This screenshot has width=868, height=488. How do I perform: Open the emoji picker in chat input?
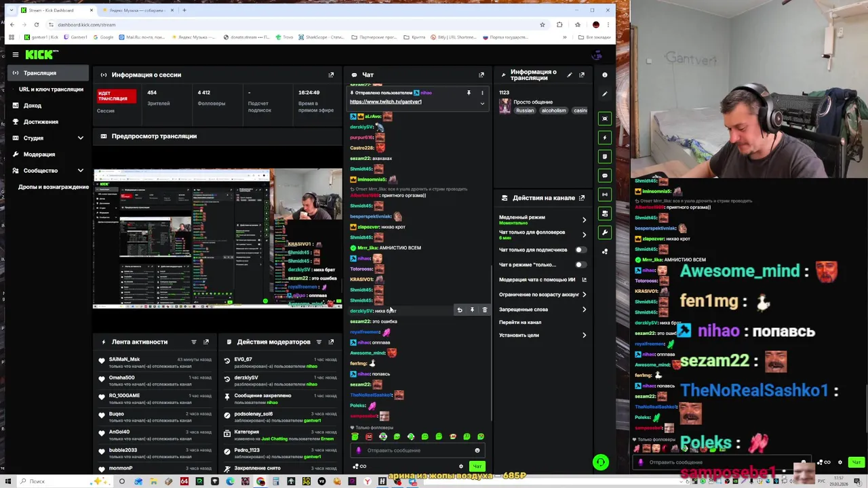click(x=477, y=451)
